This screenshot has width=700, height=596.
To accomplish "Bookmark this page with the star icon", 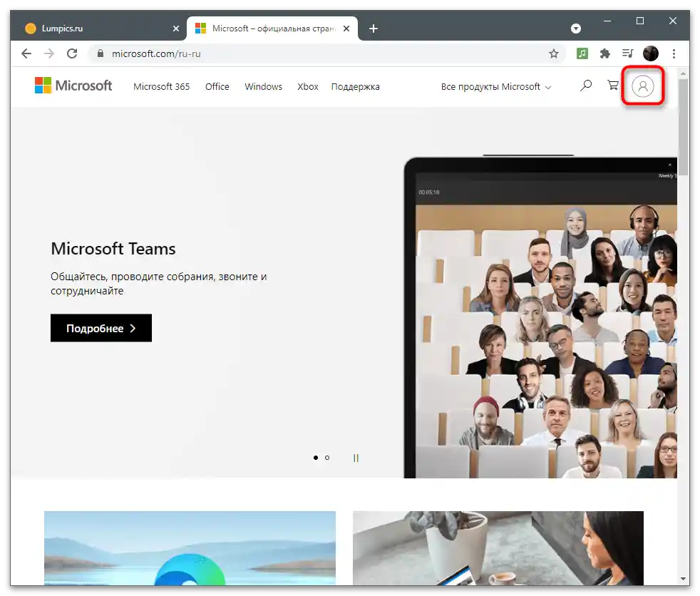I will tap(554, 53).
